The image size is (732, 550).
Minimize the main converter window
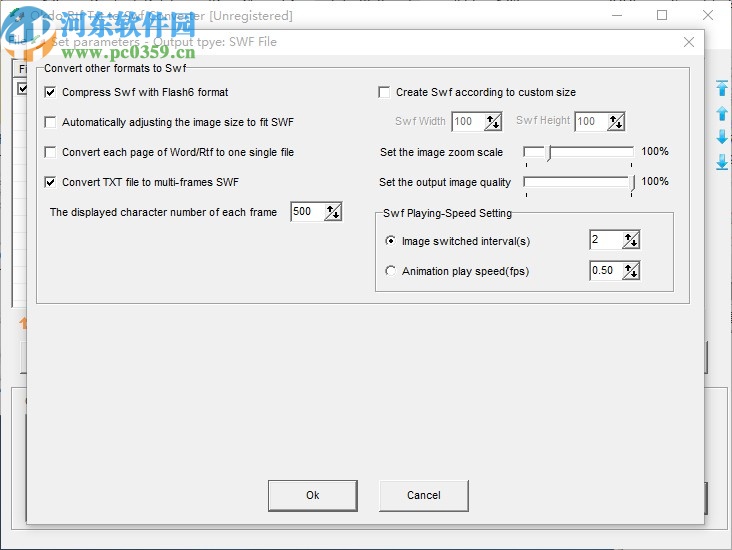point(617,15)
